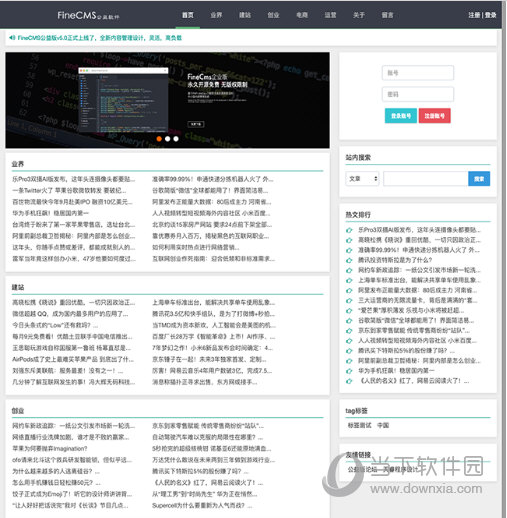The height and width of the screenshot is (518, 507).
Task: Open the 运营 navigation item
Action: click(330, 15)
